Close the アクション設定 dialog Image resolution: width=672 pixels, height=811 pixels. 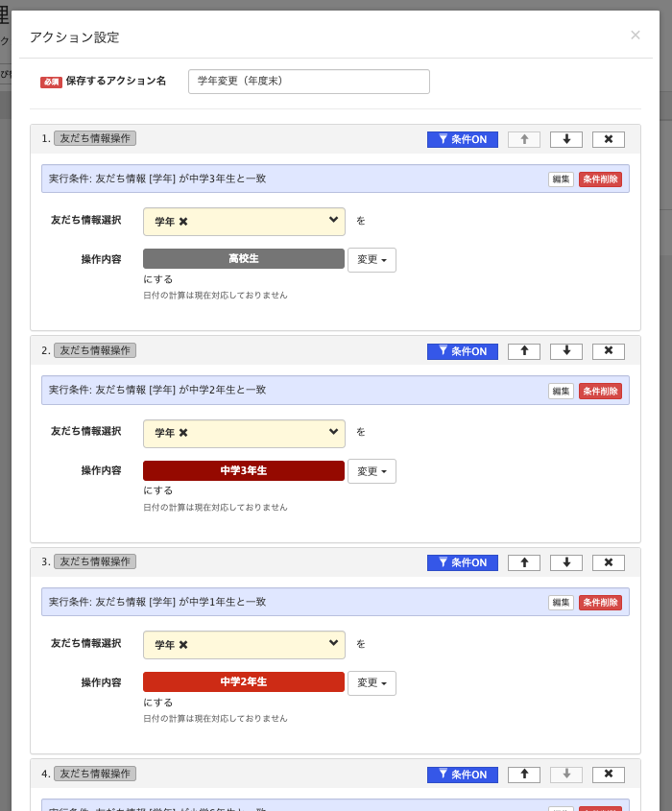click(x=635, y=36)
